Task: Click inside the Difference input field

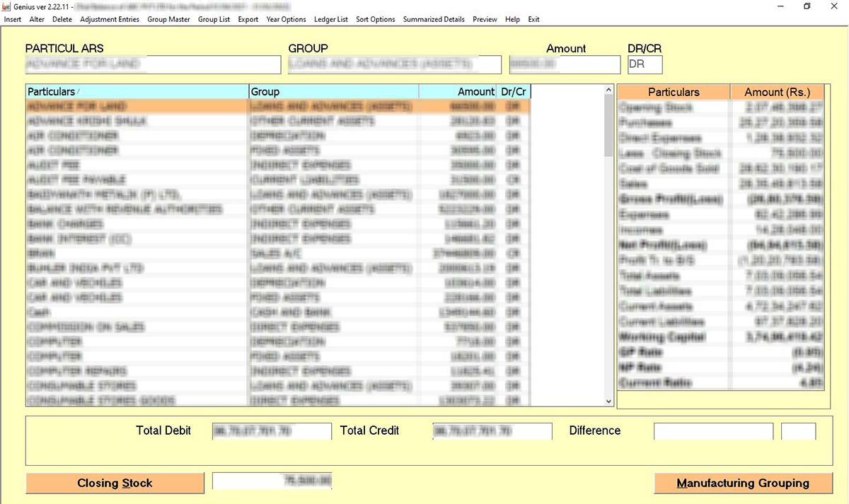Action: click(712, 430)
